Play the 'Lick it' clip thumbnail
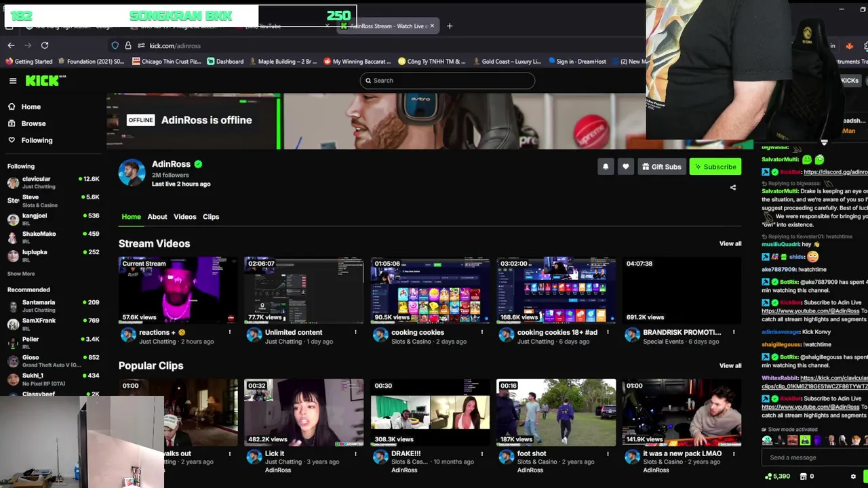This screenshot has height=488, width=868. [x=304, y=412]
